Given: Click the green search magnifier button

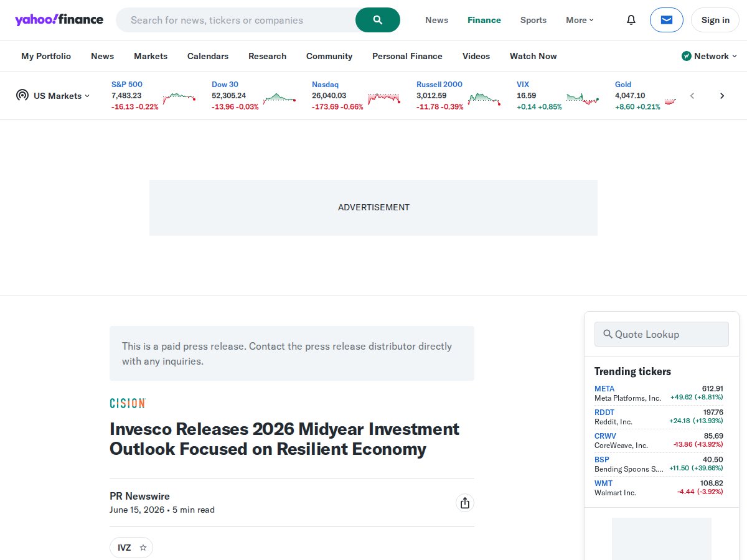Looking at the screenshot, I should pos(378,20).
